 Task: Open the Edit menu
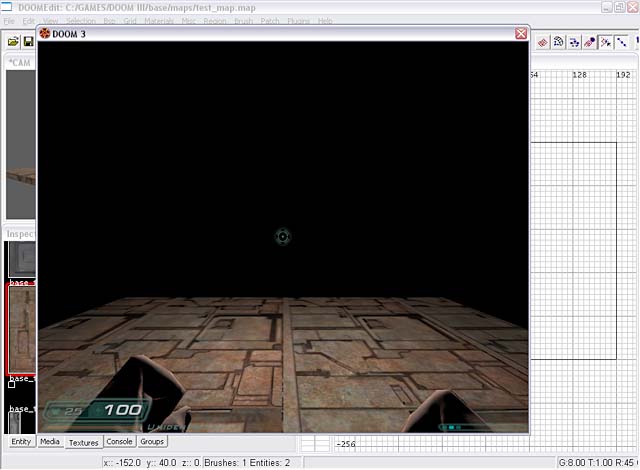[x=28, y=20]
